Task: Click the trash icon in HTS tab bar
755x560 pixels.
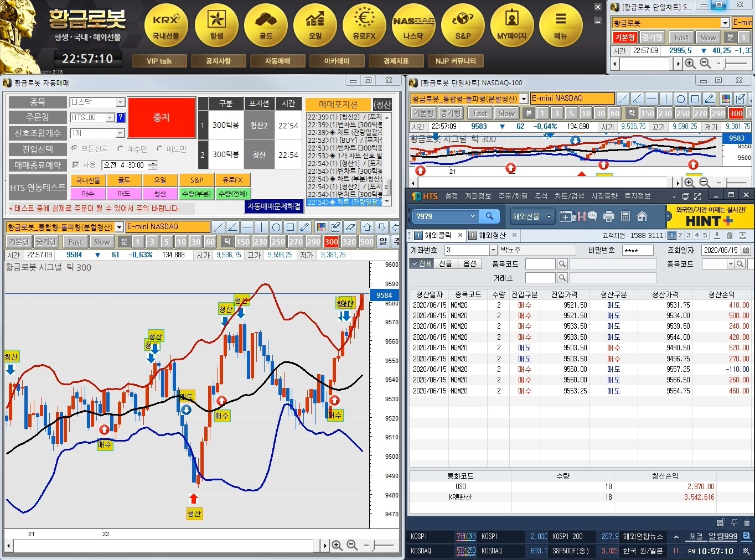Action: click(x=730, y=235)
